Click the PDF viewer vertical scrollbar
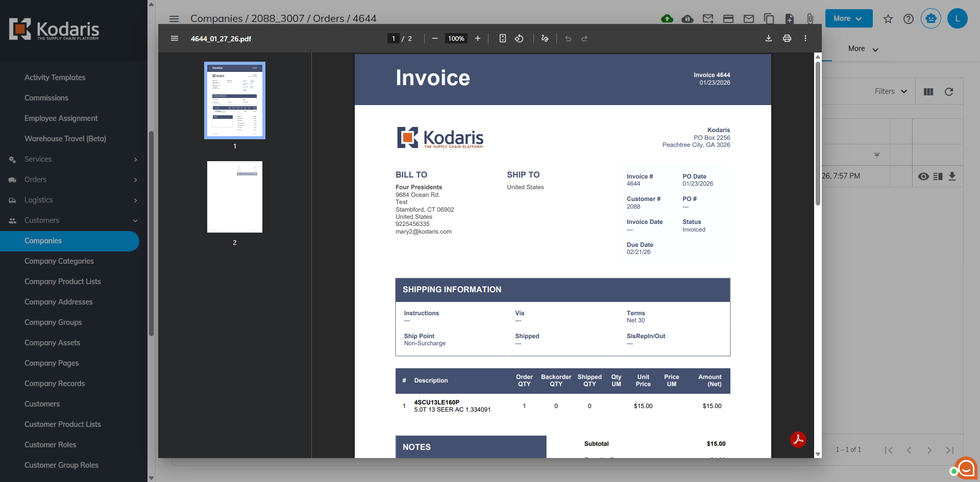 [x=818, y=133]
